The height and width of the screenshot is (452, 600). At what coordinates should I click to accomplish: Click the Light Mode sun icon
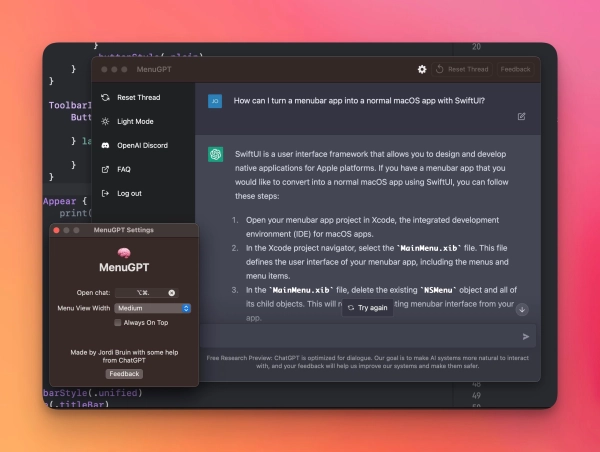pos(105,121)
